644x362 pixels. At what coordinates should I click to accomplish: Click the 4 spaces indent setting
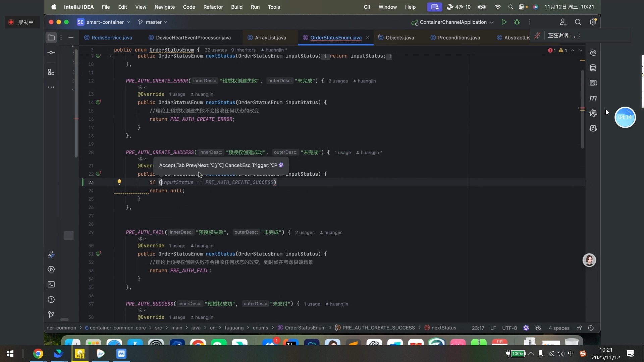coord(559,328)
